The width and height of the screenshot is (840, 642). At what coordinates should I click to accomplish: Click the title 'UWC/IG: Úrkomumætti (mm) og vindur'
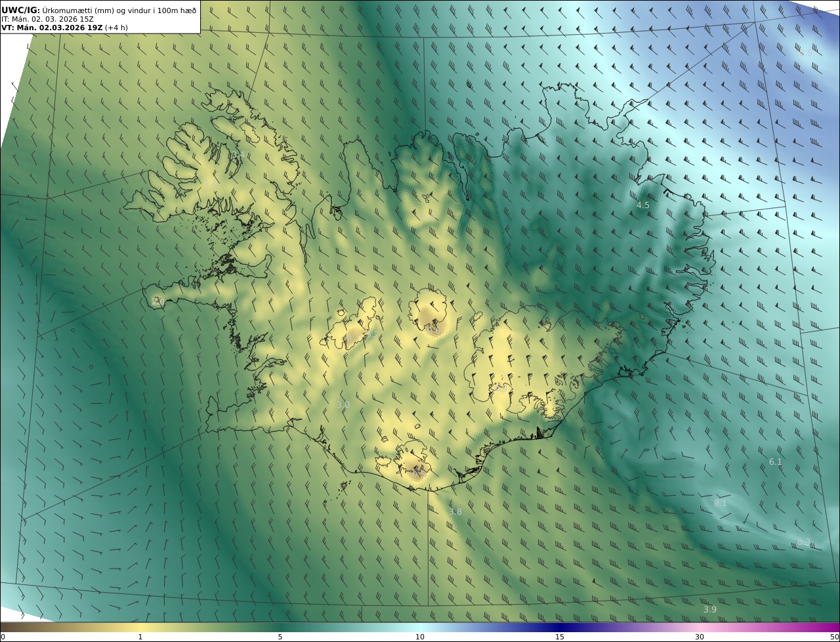(x=98, y=10)
